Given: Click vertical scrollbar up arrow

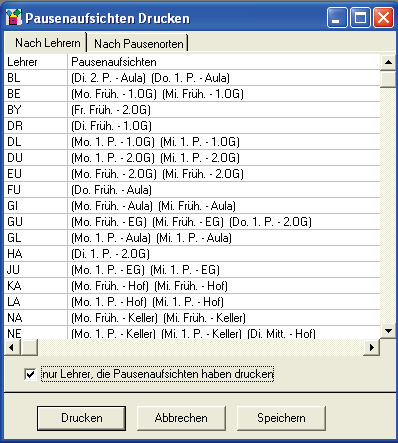Looking at the screenshot, I should [x=388, y=62].
